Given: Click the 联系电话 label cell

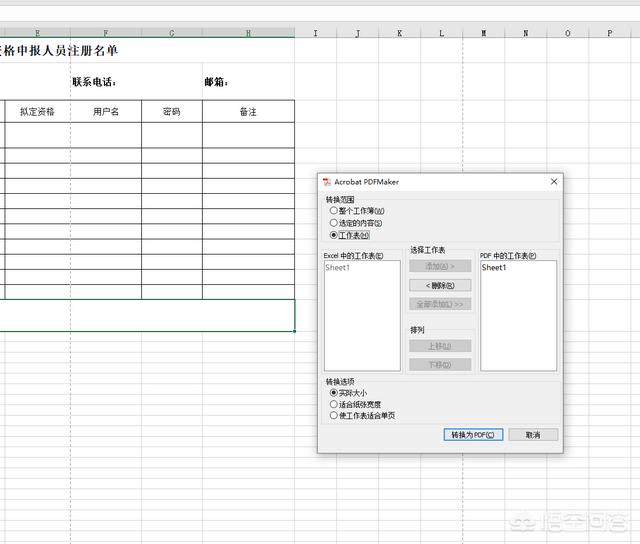Looking at the screenshot, I should (x=106, y=82).
